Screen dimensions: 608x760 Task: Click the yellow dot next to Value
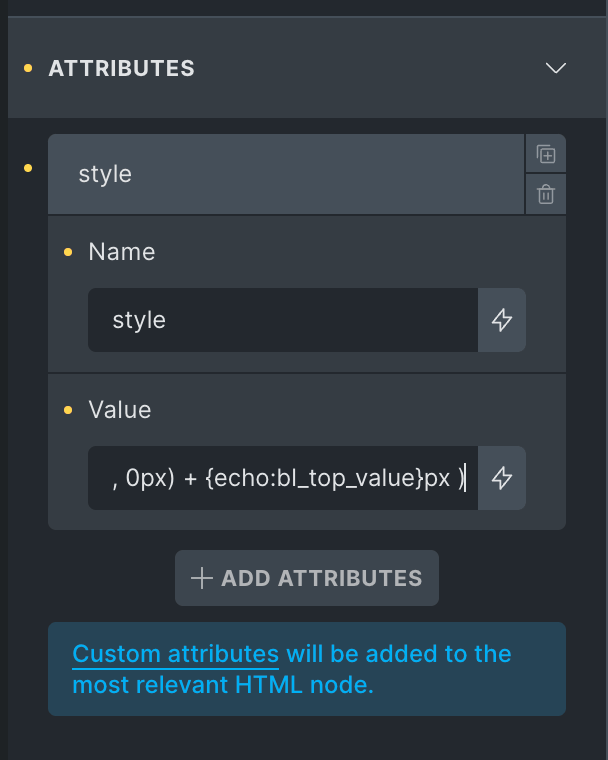(68, 410)
